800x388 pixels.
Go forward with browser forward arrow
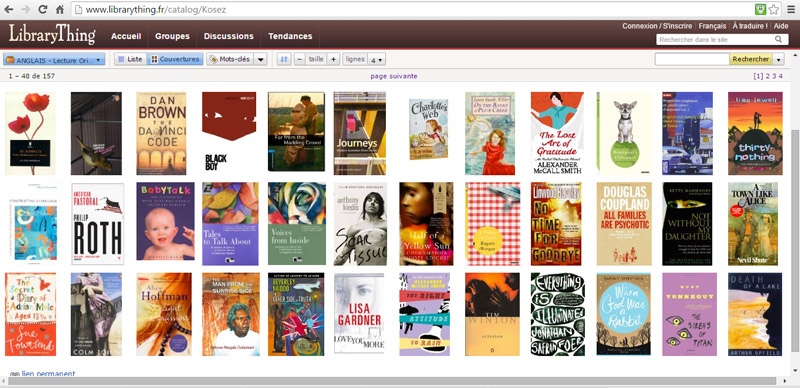point(26,9)
